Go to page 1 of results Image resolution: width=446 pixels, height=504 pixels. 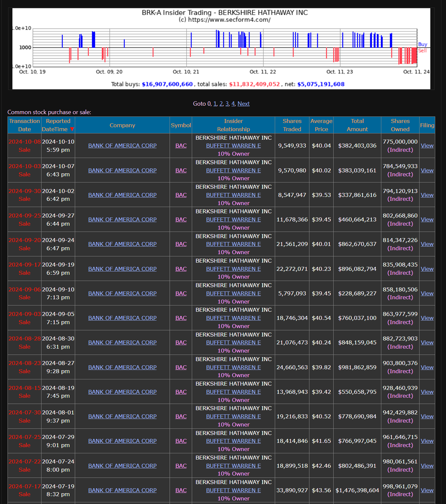(x=215, y=104)
